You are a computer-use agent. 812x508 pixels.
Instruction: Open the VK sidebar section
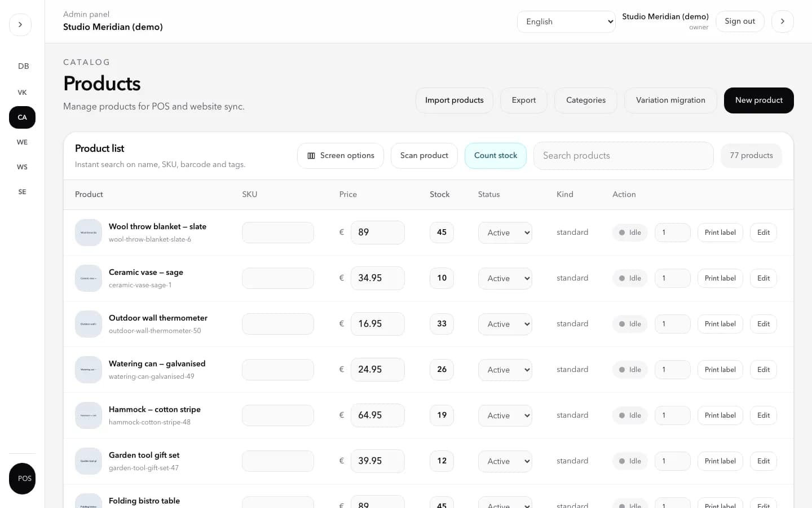click(x=23, y=93)
